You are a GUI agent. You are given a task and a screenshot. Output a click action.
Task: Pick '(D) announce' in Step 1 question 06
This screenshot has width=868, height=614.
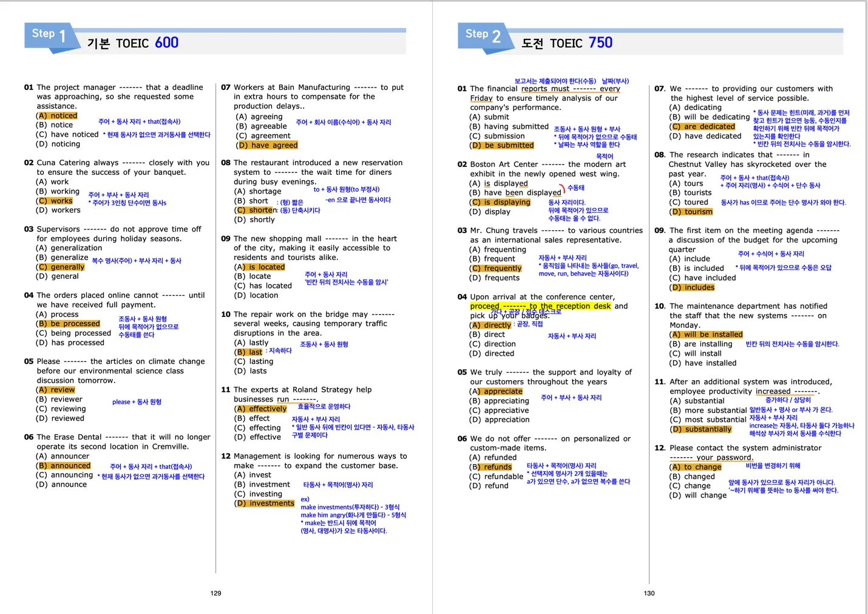pyautogui.click(x=61, y=485)
